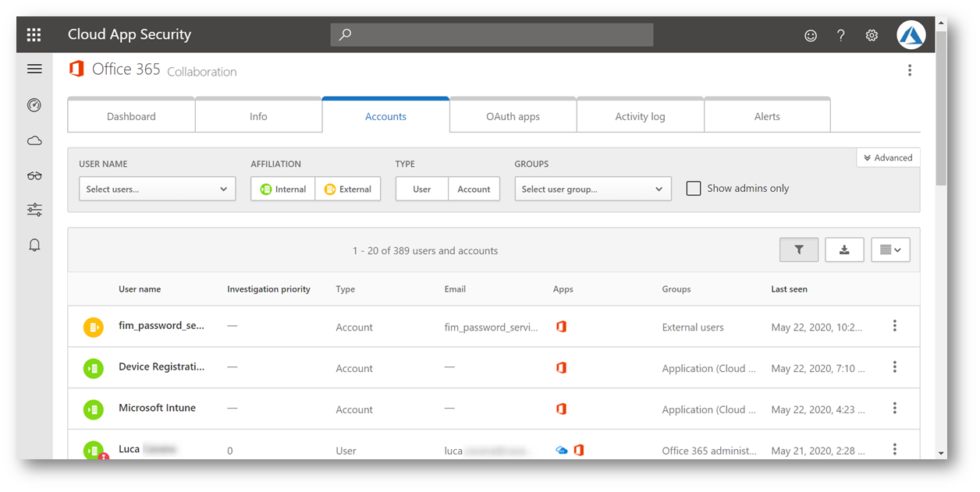980x492 pixels.
Task: Click the Microsoft Intune account avatar icon
Action: click(94, 409)
